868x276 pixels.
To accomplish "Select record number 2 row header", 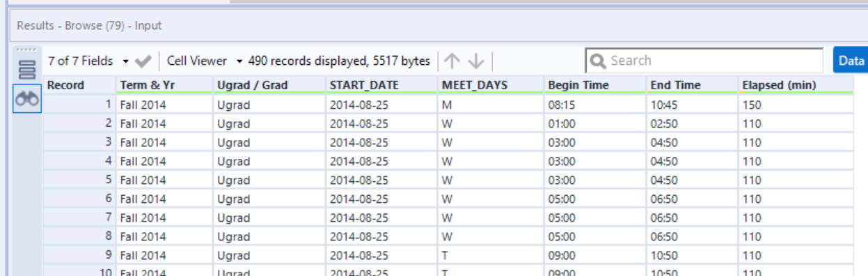I will pyautogui.click(x=79, y=123).
